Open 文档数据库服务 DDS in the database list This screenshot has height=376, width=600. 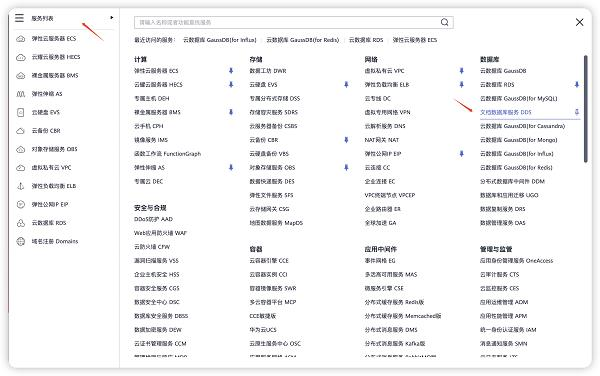[505, 112]
